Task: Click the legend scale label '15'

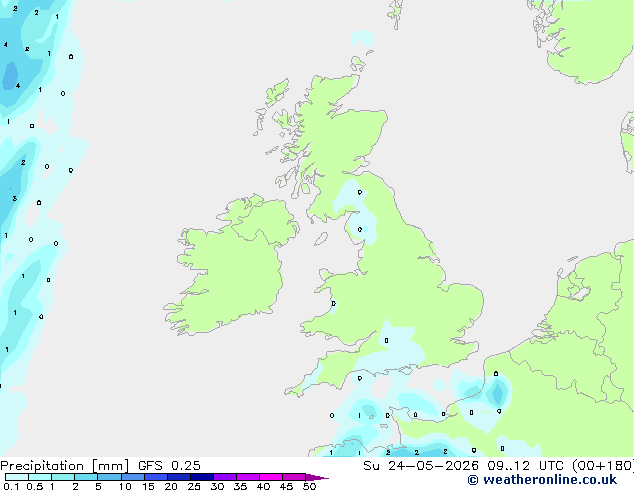Action: (x=148, y=486)
